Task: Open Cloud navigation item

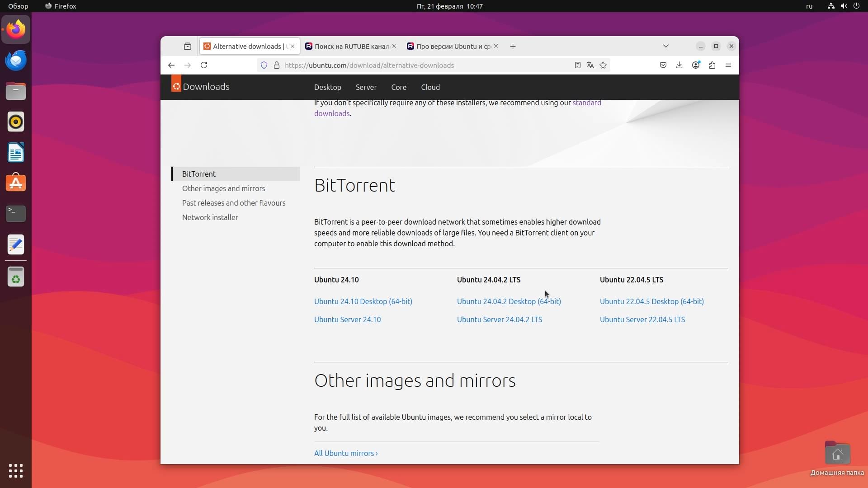Action: (x=430, y=87)
